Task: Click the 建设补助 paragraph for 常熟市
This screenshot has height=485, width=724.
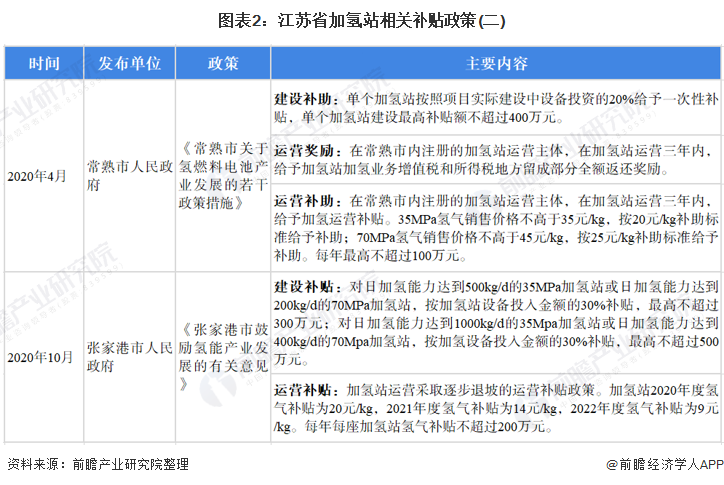Action: (x=496, y=109)
